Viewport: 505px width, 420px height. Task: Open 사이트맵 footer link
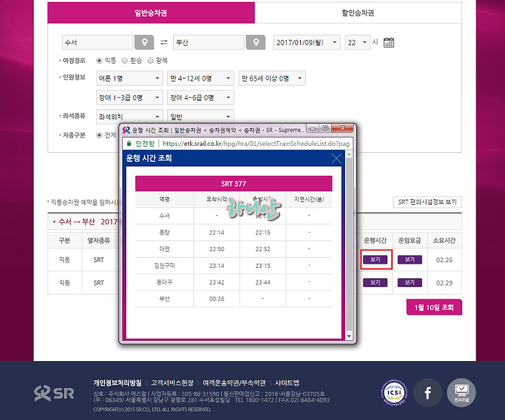[287, 383]
